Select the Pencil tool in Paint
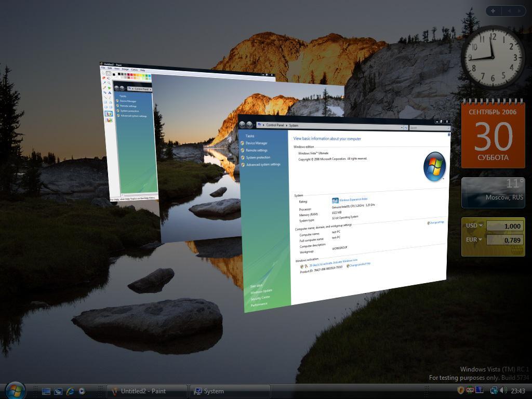Image resolution: width=532 pixels, height=399 pixels. point(104,87)
